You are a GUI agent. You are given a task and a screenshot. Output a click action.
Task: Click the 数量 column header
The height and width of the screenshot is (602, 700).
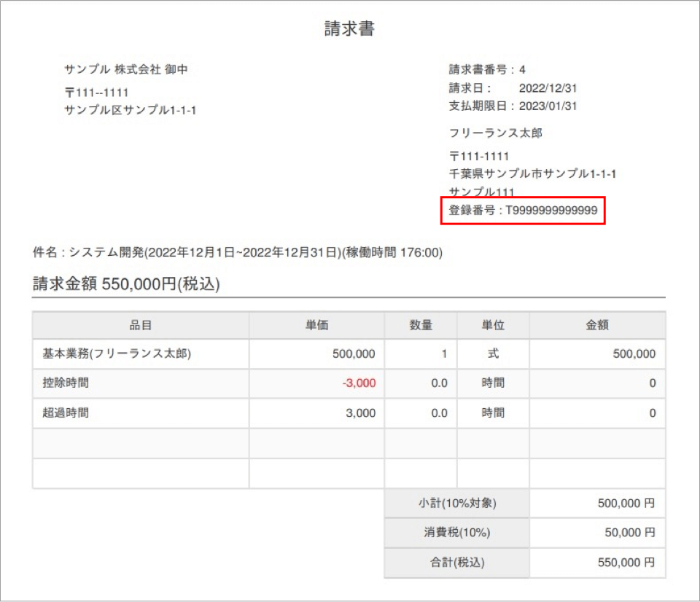pyautogui.click(x=421, y=325)
